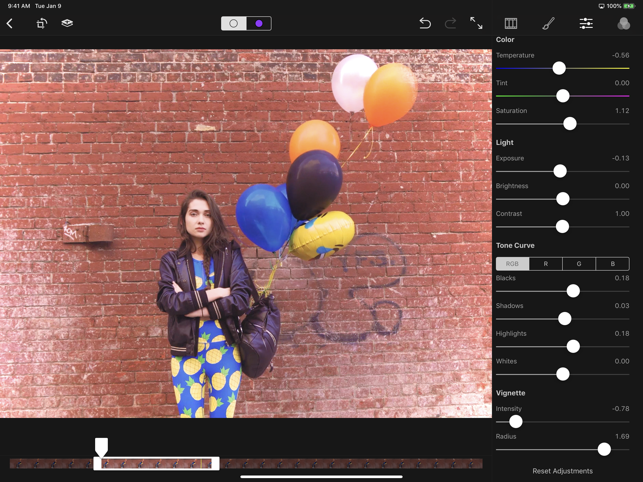The image size is (643, 482).
Task: Switch to the white circle mode toggle
Action: 234,23
